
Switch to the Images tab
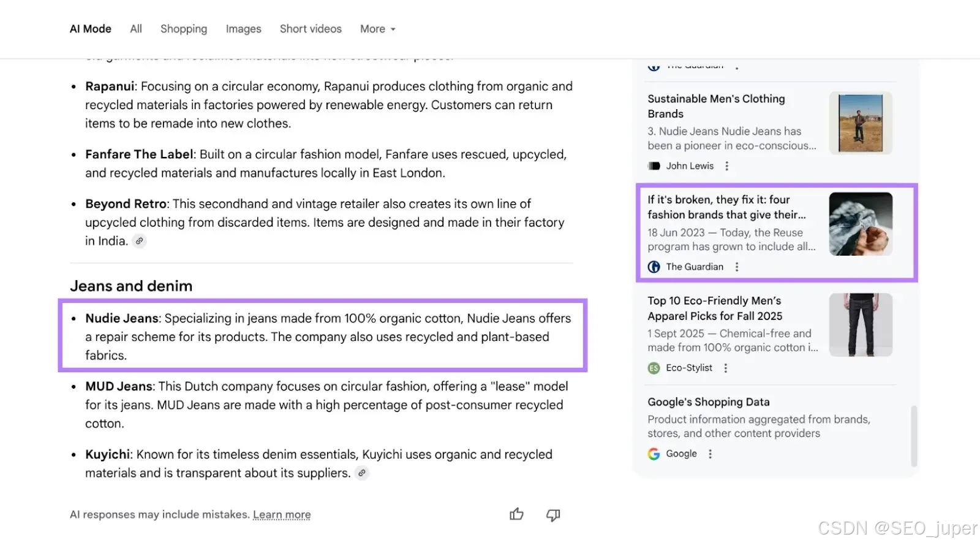(243, 29)
